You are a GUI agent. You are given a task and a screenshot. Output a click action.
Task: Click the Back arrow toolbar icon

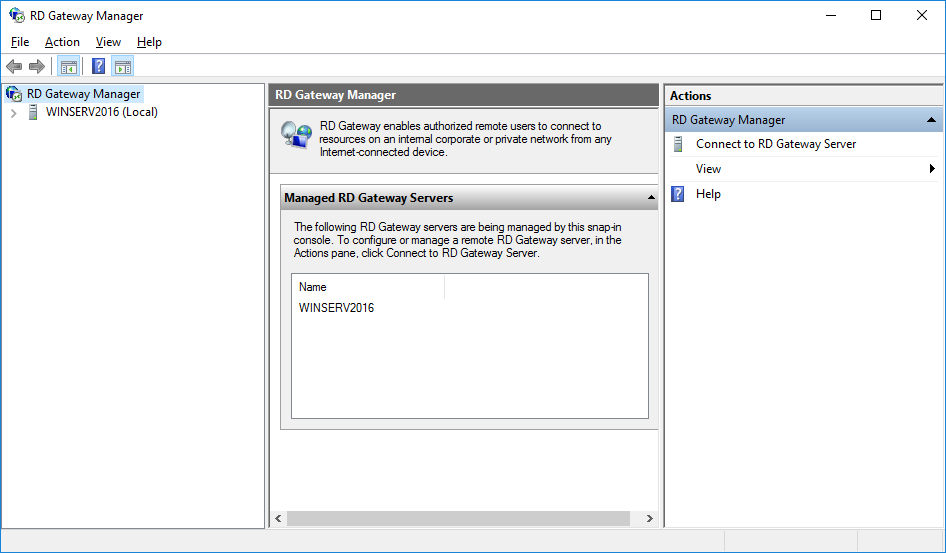click(x=14, y=66)
